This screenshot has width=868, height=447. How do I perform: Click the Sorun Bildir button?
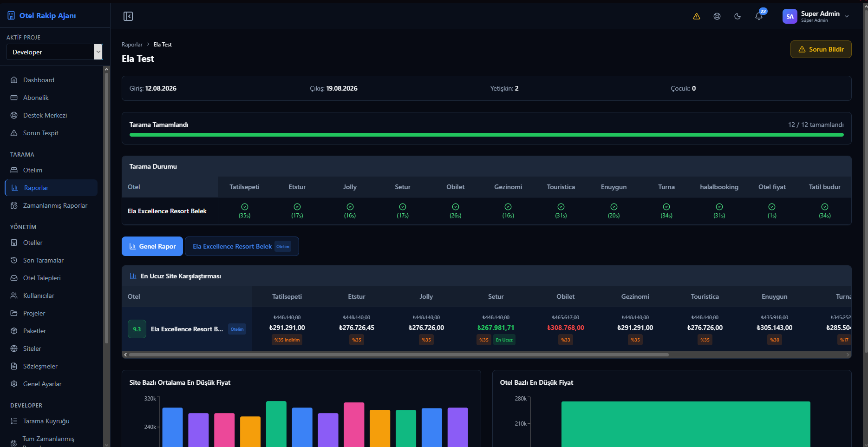[x=821, y=49]
